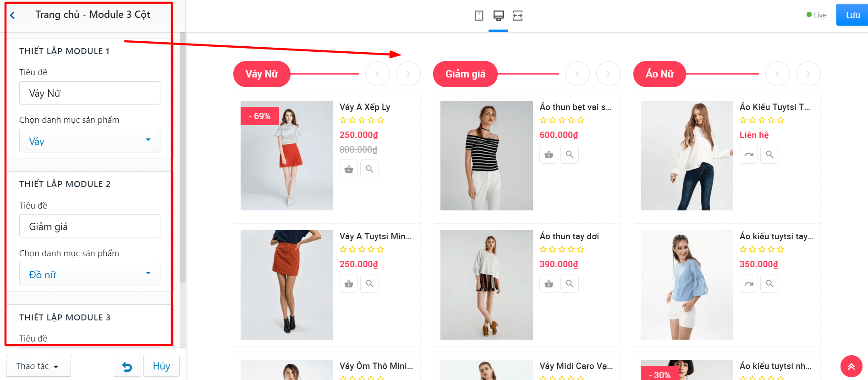
Task: Expand the Thao tác actions menu
Action: point(38,366)
